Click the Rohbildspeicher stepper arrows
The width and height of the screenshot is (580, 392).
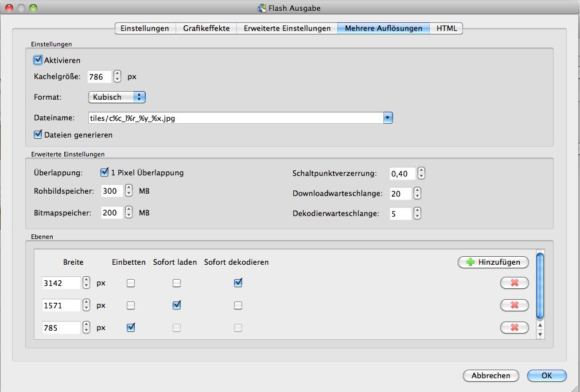click(129, 191)
